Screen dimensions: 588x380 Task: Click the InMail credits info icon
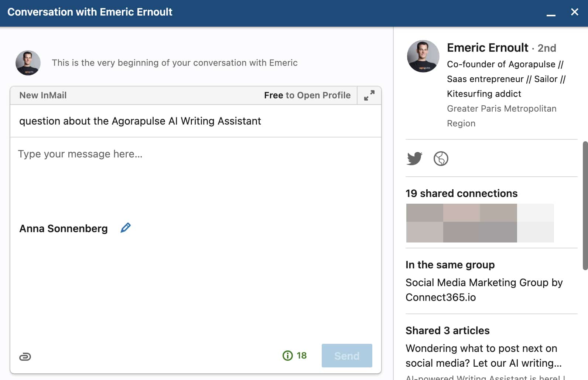pos(287,356)
